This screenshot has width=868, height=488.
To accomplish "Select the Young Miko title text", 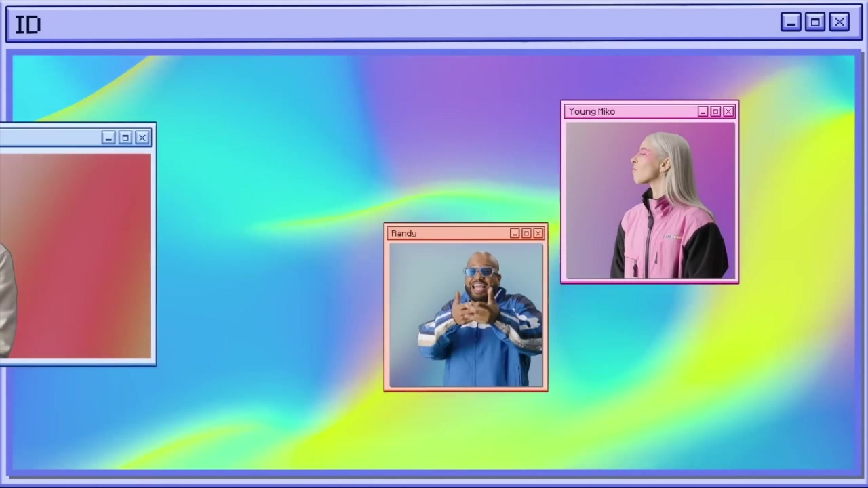I will tap(592, 111).
